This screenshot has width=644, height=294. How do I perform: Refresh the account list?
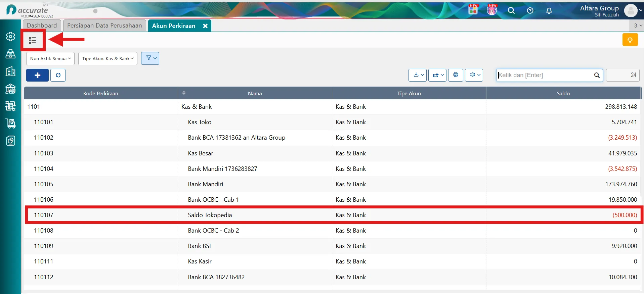pyautogui.click(x=58, y=75)
